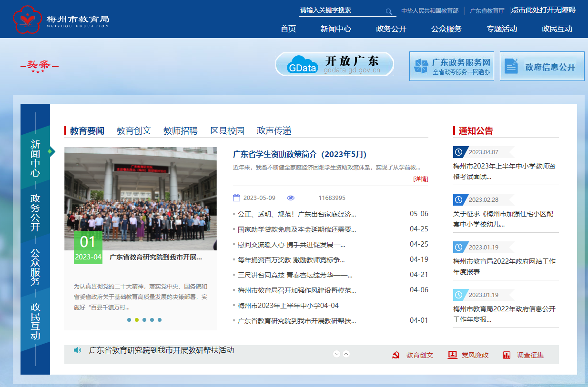Open the 广东省学生资助政策简介 headline link
The image size is (588, 387).
pyautogui.click(x=299, y=154)
